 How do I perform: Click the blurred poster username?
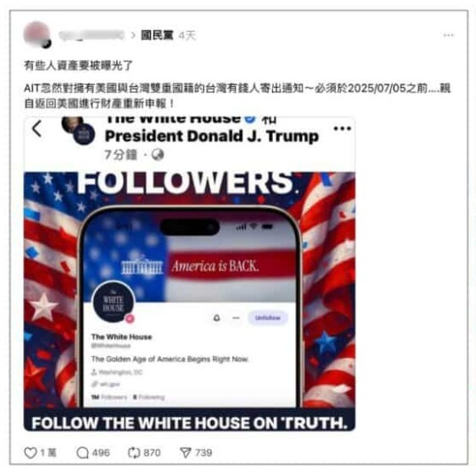(x=91, y=35)
